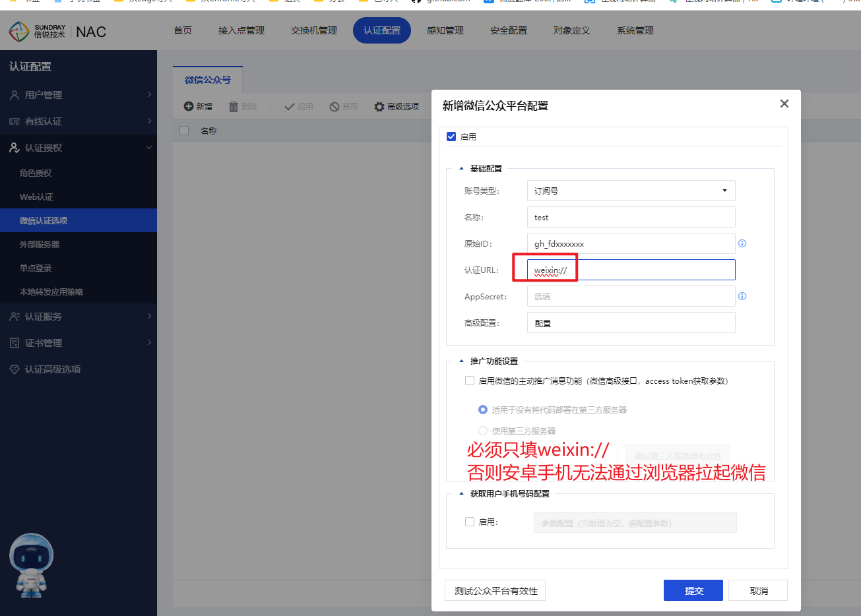
Task: Collapse the 认证授权 sidebar section
Action: tap(79, 148)
